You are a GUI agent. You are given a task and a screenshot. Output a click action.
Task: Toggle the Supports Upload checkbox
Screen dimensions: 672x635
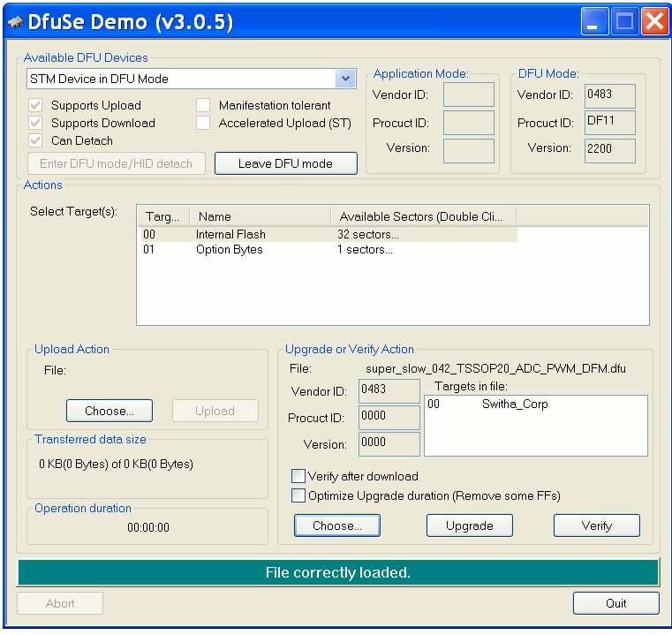pyautogui.click(x=35, y=105)
